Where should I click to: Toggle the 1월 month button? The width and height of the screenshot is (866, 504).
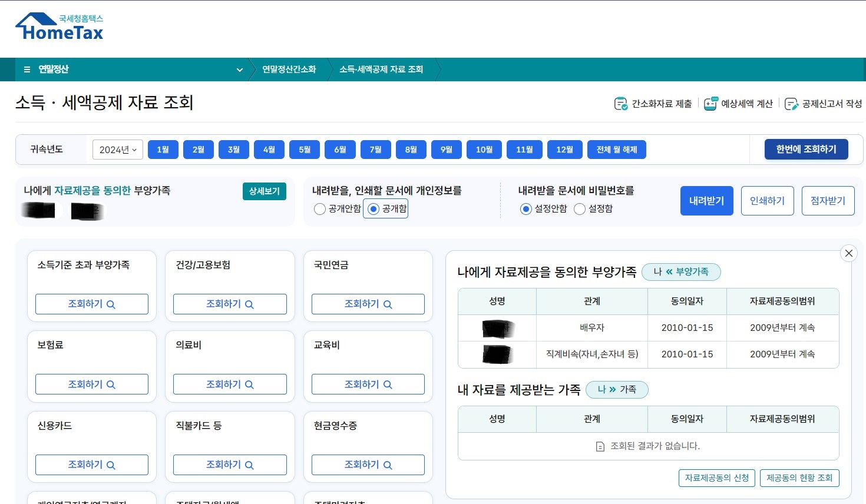163,150
